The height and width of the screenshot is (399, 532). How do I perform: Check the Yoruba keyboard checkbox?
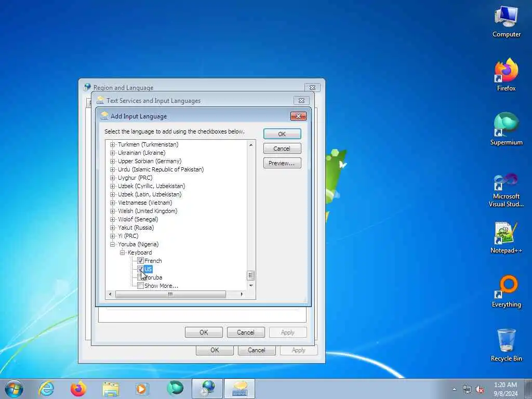point(140,277)
